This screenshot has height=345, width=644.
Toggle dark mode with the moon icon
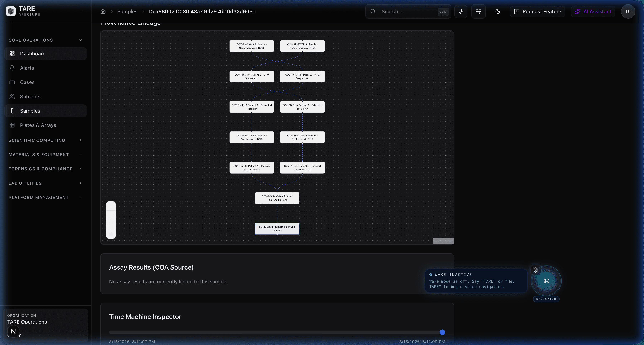tap(497, 11)
